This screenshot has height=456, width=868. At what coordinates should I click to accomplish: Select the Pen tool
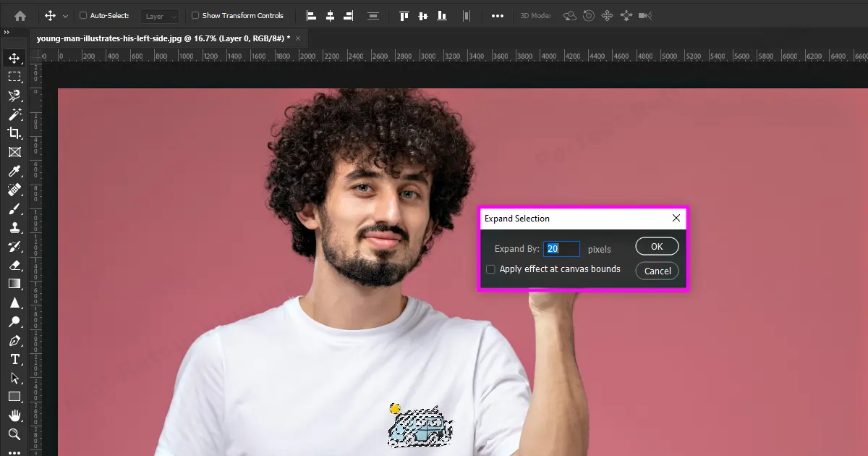[14, 340]
